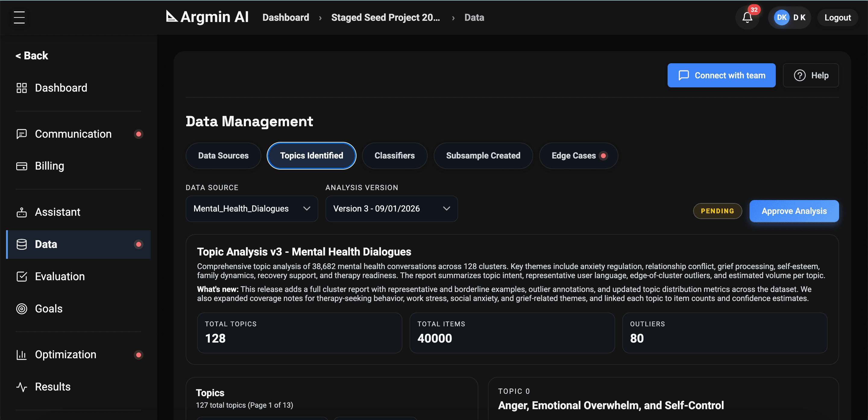Screen dimensions: 868x420
Task: Open Results via the waveform icon
Action: (x=21, y=387)
